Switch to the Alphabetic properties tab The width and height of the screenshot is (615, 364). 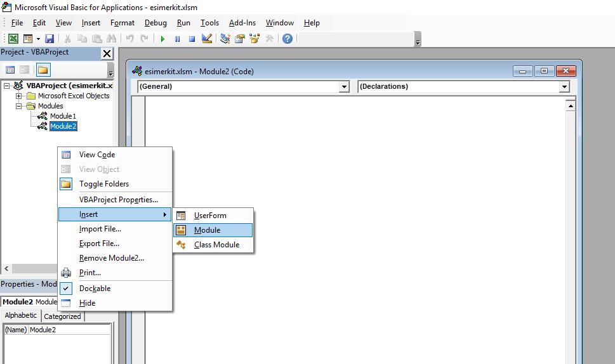click(21, 315)
